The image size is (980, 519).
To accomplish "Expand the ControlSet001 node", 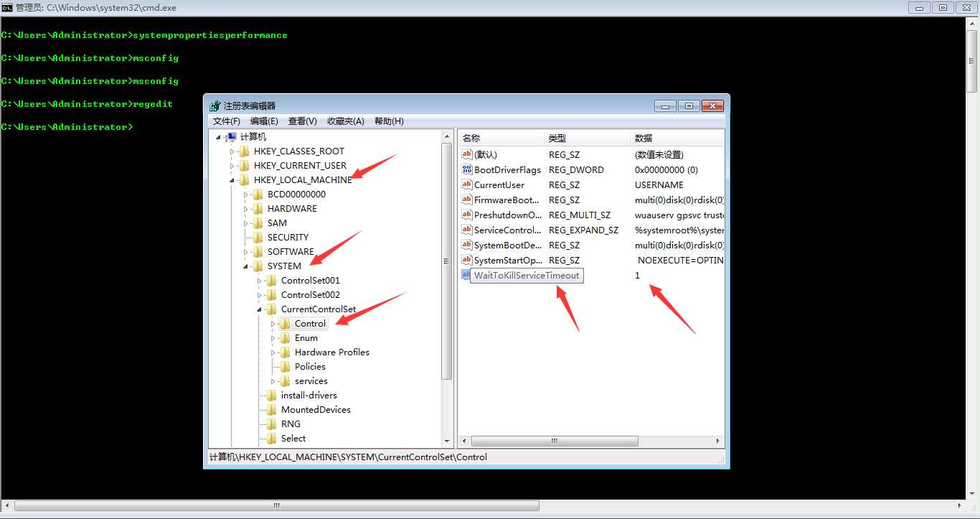I will point(259,280).
